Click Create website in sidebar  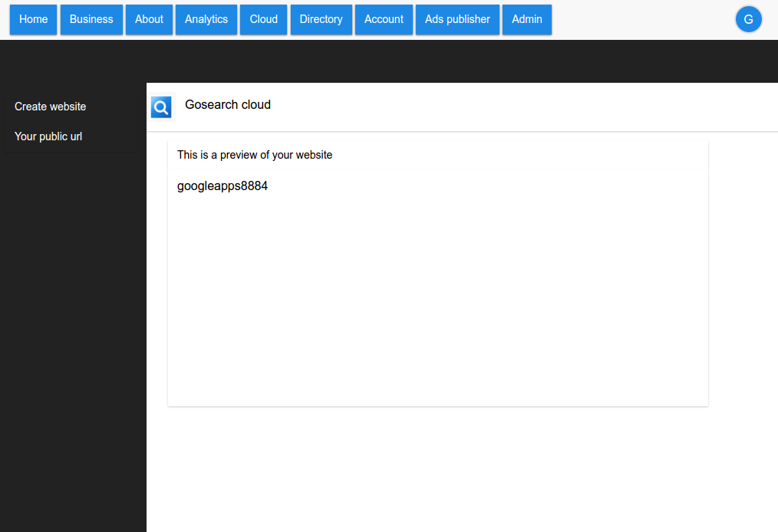click(x=50, y=107)
